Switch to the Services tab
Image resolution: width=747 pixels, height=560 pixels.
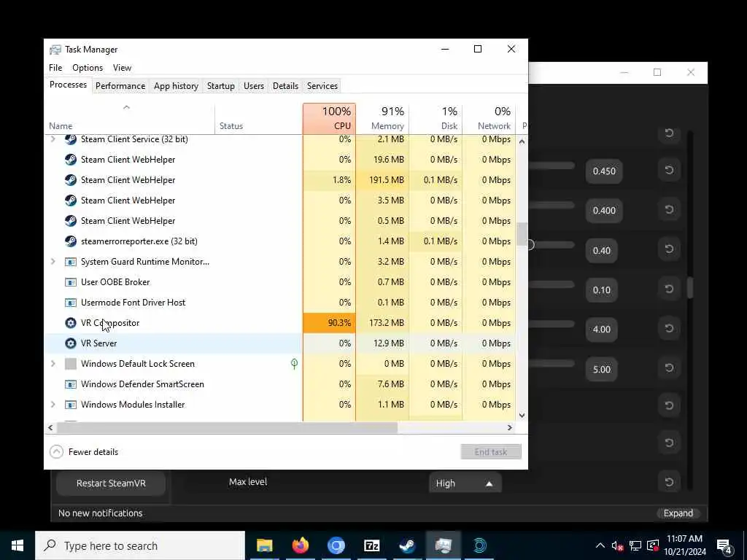(322, 86)
